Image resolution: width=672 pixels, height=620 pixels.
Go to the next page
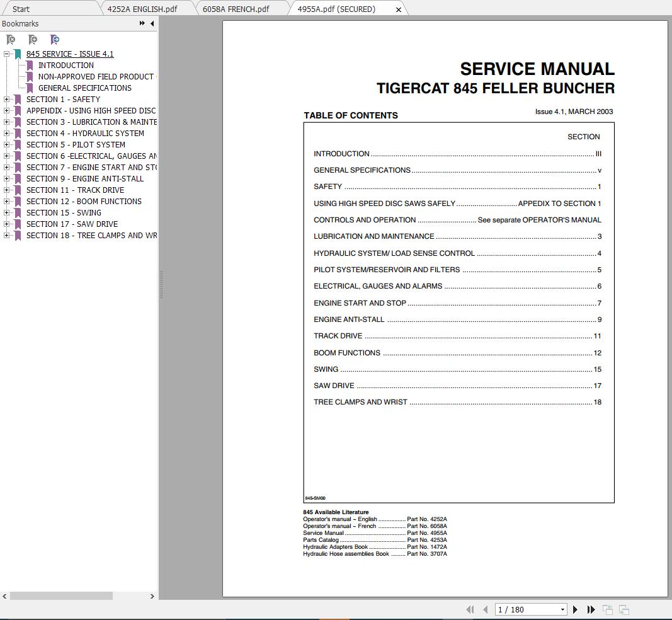click(575, 609)
